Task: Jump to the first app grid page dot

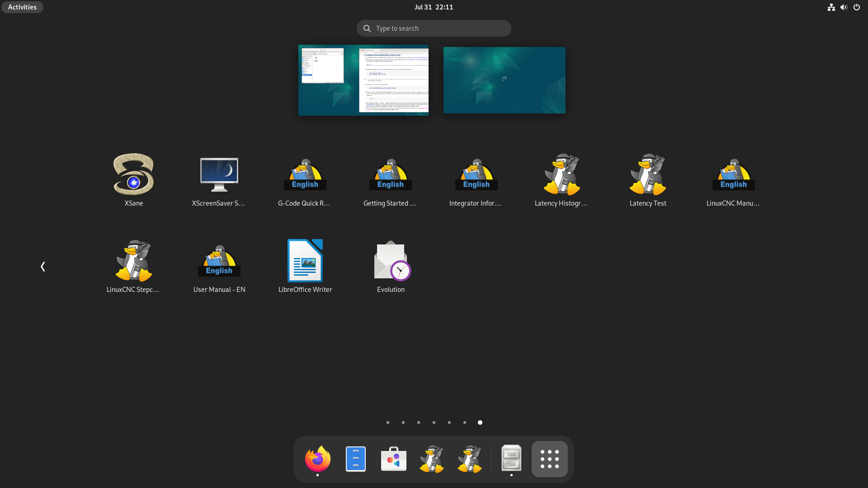Action: click(388, 422)
